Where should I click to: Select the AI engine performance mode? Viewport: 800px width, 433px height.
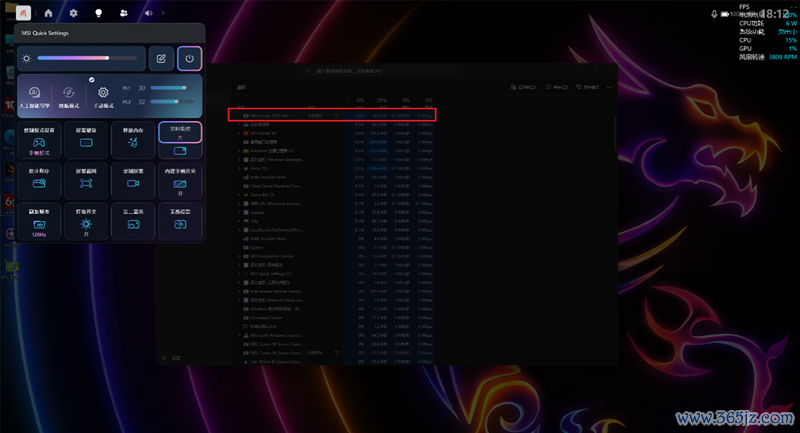(34, 96)
